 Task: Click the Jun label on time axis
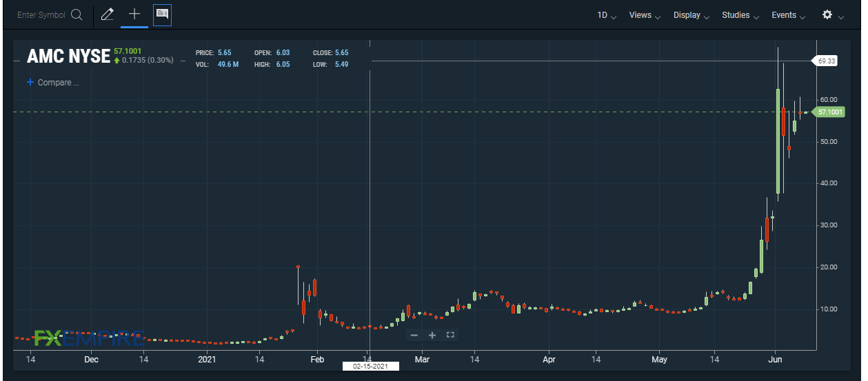[776, 359]
